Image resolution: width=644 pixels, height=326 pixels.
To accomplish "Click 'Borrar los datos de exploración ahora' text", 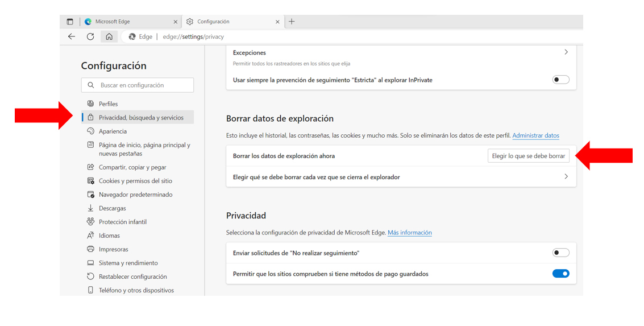I will 284,156.
